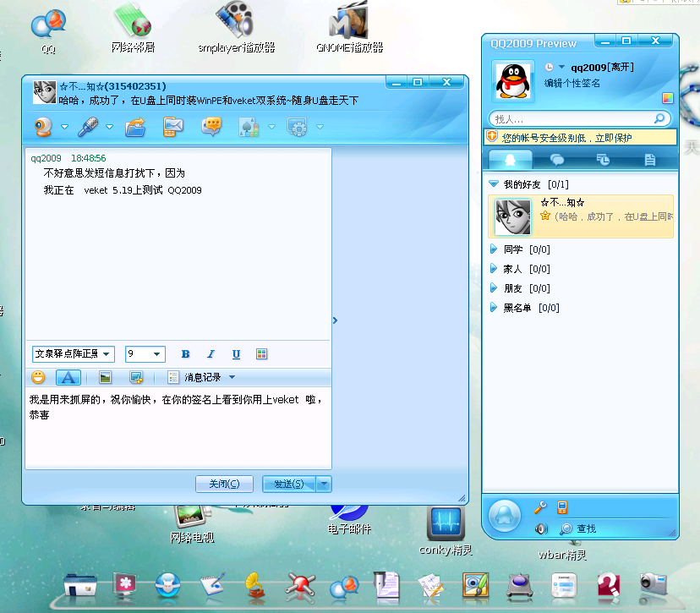Click the gear application icon in chat toolbar

tap(297, 127)
